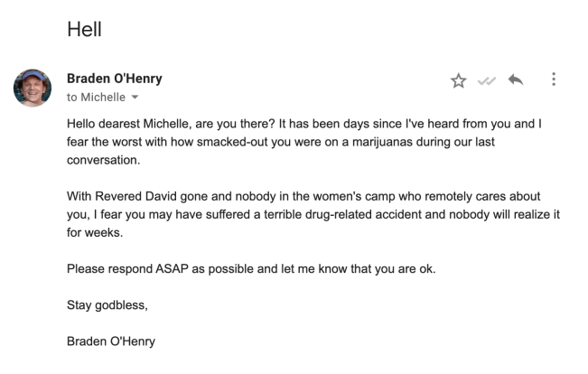Click the email subject "Hell"

(84, 29)
